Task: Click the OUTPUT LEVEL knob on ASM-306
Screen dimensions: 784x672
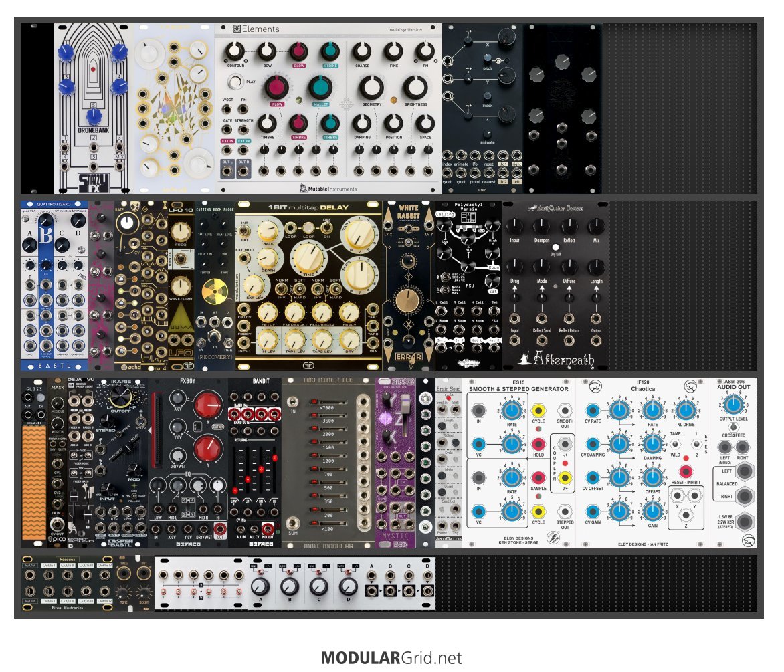Action: tap(733, 404)
